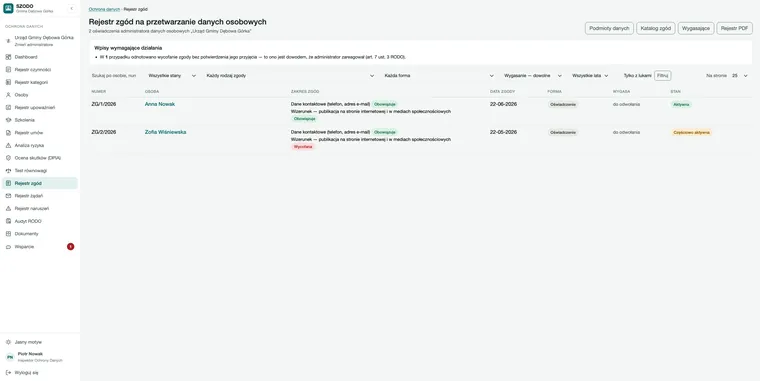Screen dimensions: 760x381
Task: Click Oświadczenie badge in Anna Nowak row
Action: click(x=563, y=105)
